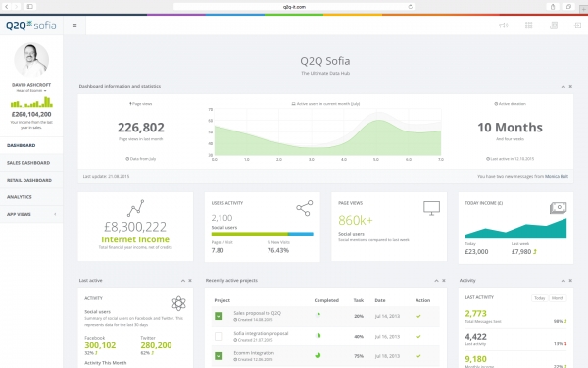Uncheck the Sales proposal to Q2Q checkbox
The width and height of the screenshot is (588, 368).
[x=219, y=316]
